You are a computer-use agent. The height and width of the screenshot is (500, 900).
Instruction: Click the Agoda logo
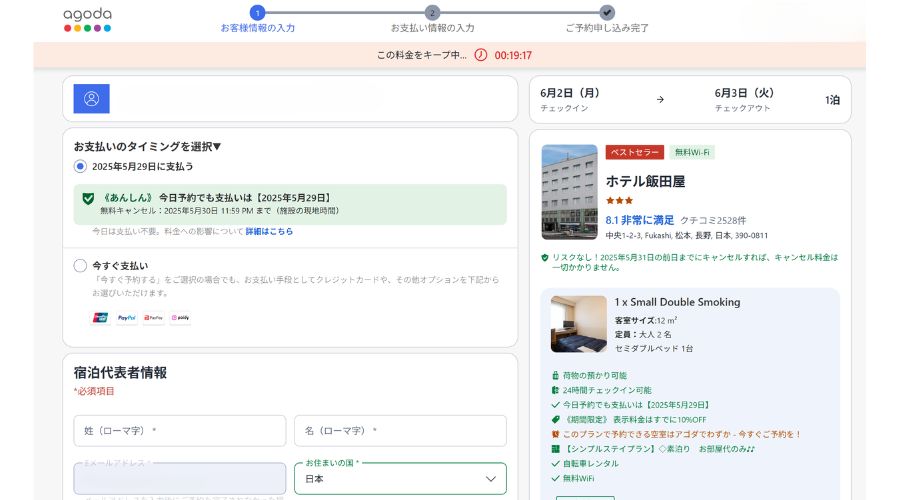pyautogui.click(x=87, y=19)
